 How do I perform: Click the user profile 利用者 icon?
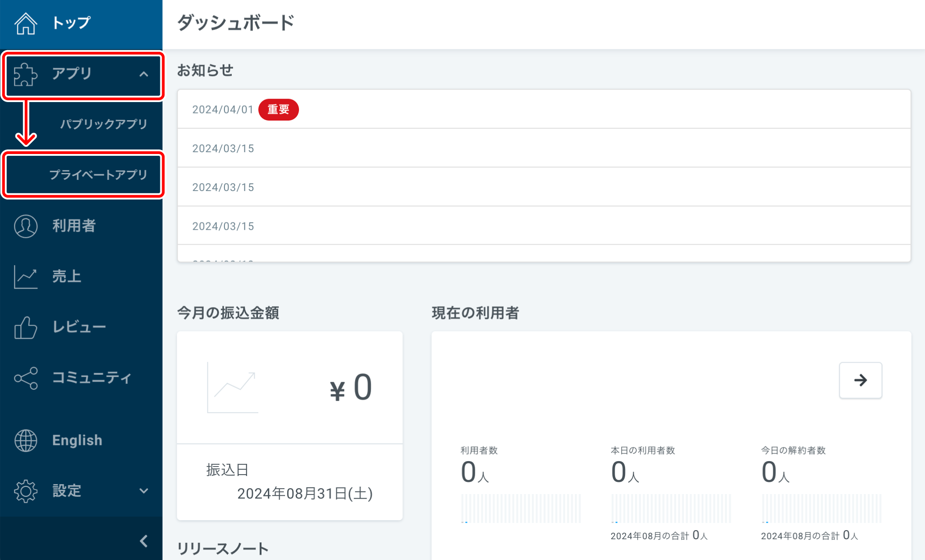26,226
